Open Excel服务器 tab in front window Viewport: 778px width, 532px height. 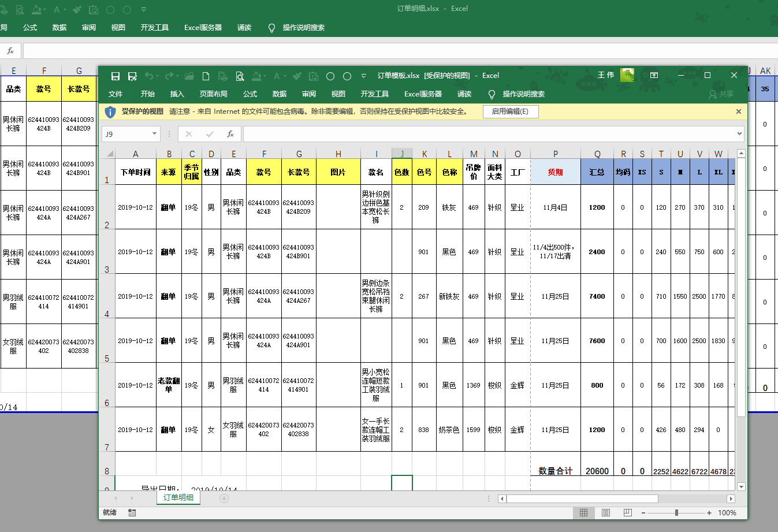click(423, 94)
